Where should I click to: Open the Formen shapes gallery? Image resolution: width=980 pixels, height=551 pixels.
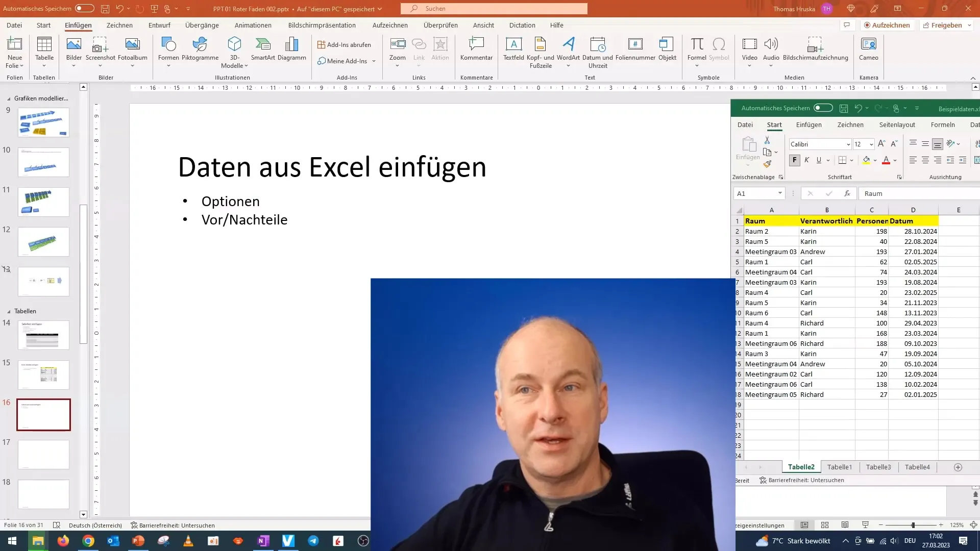[168, 52]
